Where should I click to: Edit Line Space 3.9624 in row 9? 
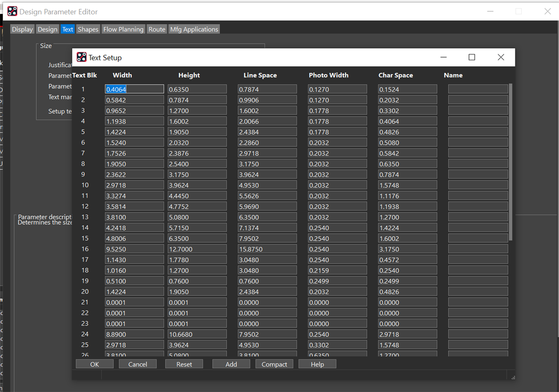[267, 174]
